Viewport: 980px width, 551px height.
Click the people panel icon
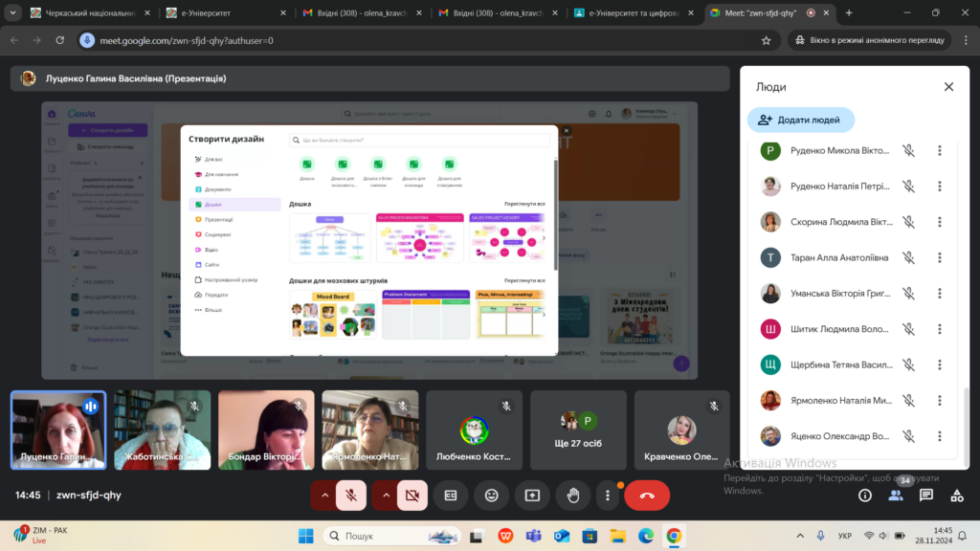click(896, 496)
